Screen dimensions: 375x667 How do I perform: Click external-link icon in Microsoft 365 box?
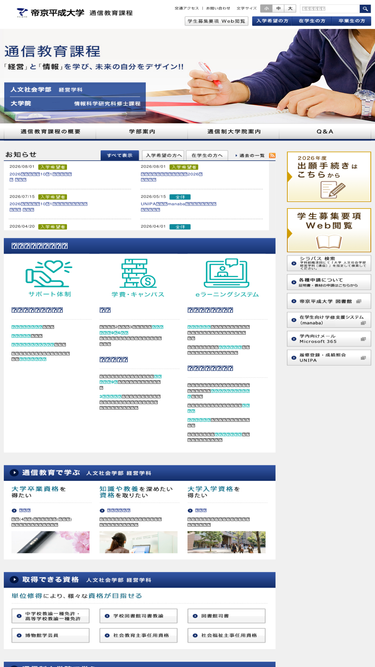pyautogui.click(x=363, y=339)
